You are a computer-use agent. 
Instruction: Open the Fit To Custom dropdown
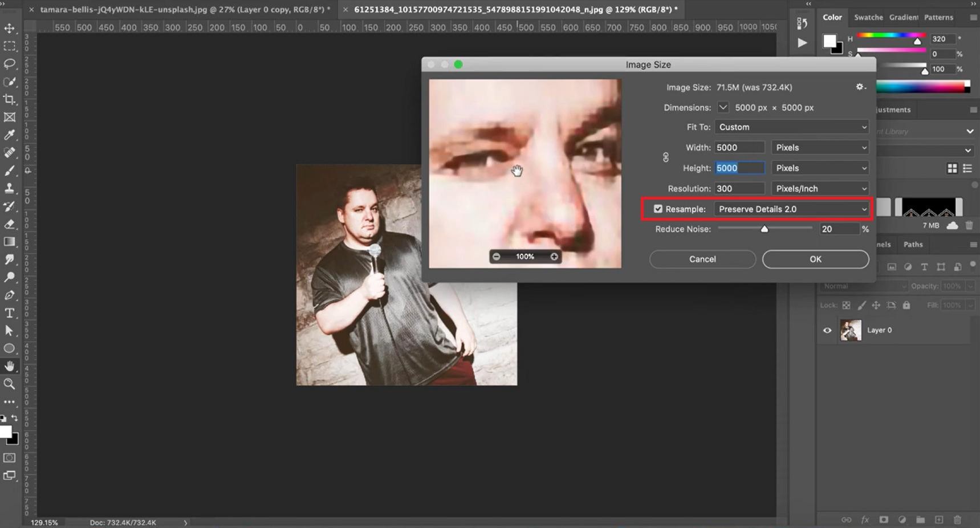[792, 127]
